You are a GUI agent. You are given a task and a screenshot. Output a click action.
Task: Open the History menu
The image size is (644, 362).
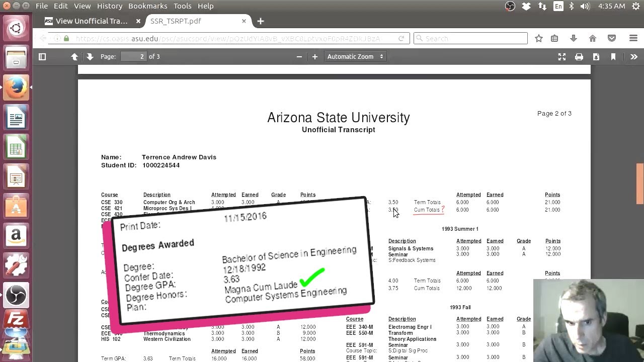click(110, 6)
